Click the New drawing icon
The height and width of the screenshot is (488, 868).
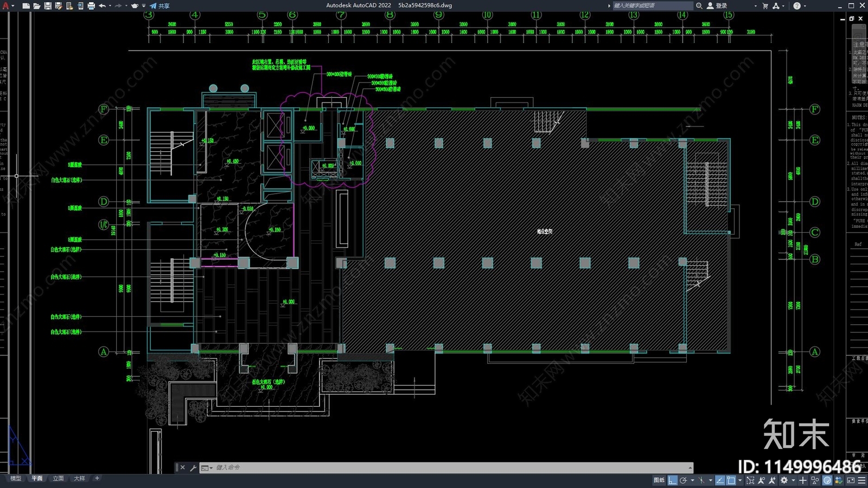coord(26,5)
